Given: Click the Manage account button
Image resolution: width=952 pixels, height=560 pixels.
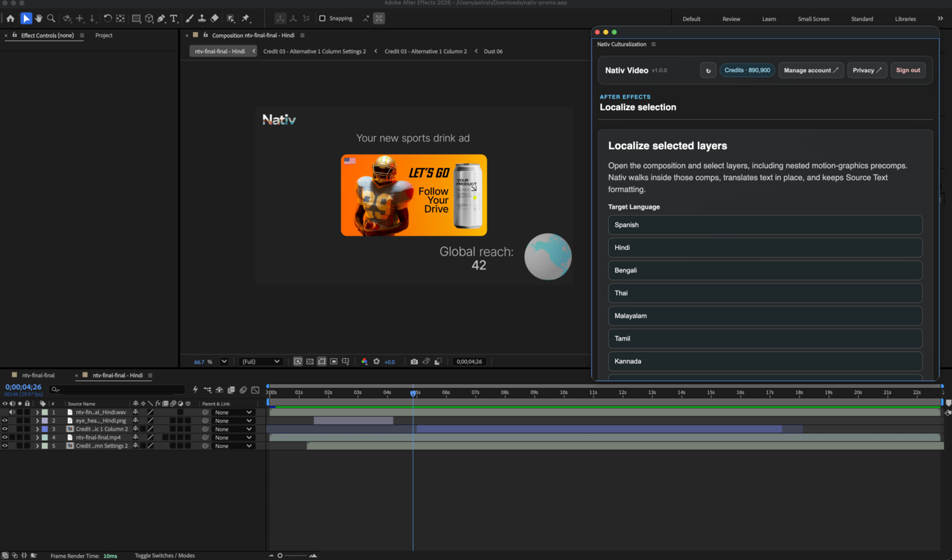Looking at the screenshot, I should click(x=811, y=70).
